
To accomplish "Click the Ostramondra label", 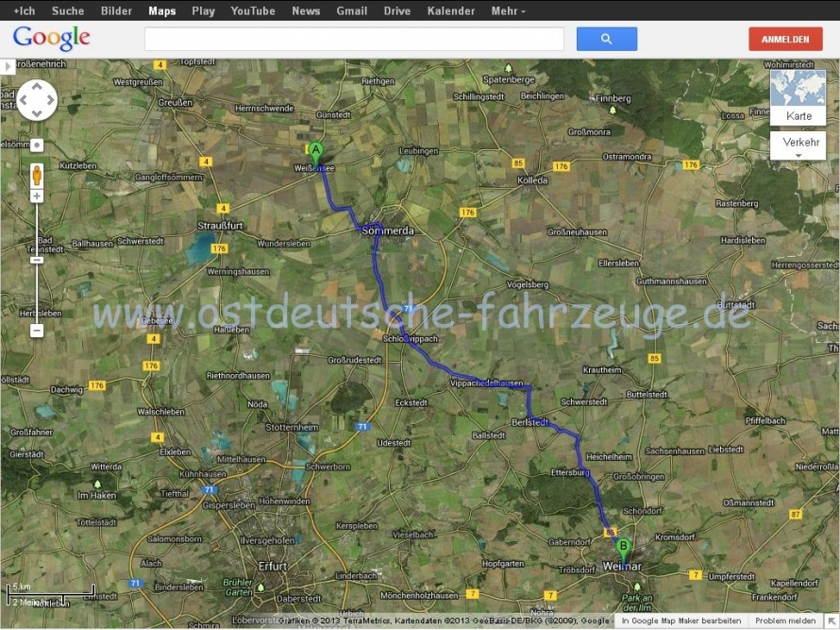I will [x=628, y=157].
